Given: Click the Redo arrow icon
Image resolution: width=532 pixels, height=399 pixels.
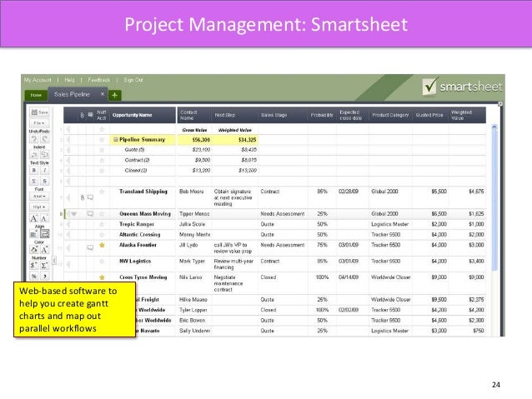Looking at the screenshot, I should pyautogui.click(x=45, y=139).
